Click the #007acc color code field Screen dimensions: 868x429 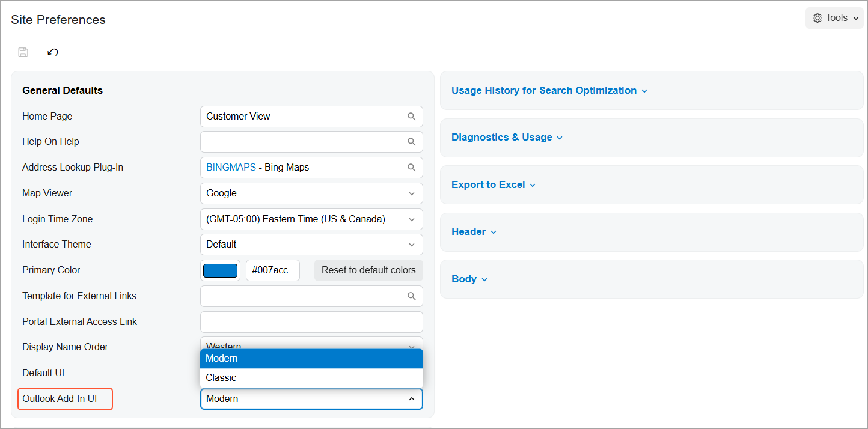pos(273,270)
